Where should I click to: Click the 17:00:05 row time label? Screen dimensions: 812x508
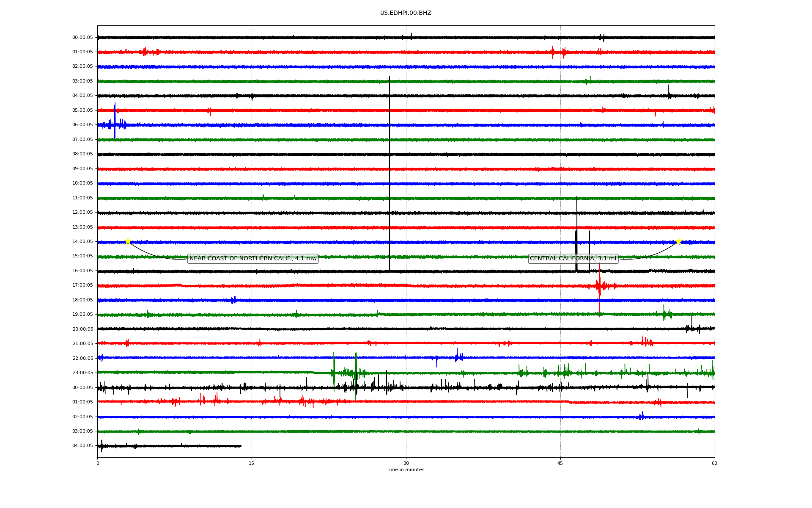tap(82, 285)
